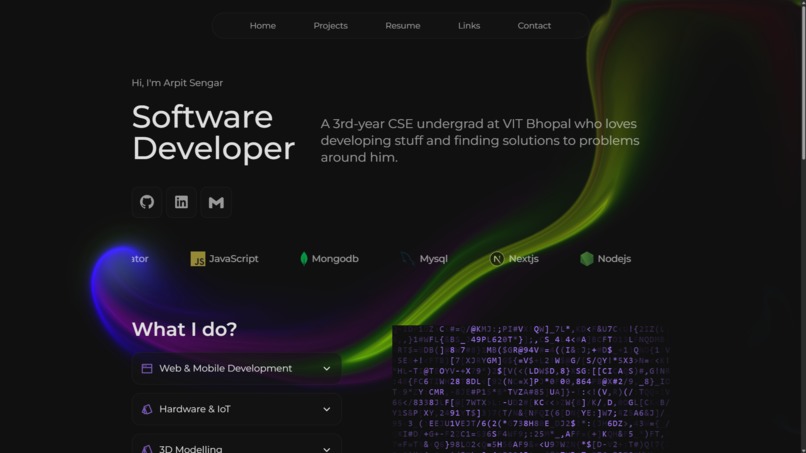Expand 3D Modelling chevron
This screenshot has width=806, height=453.
[x=326, y=449]
